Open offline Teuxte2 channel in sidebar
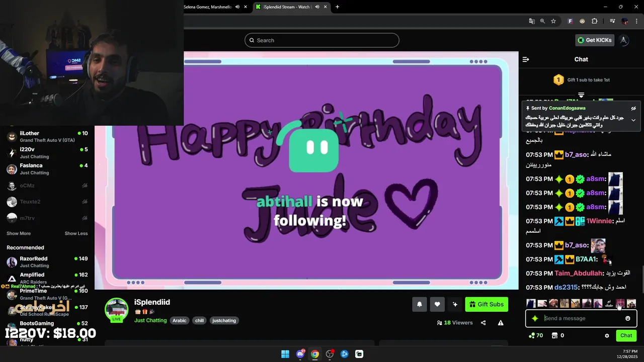 pyautogui.click(x=47, y=202)
